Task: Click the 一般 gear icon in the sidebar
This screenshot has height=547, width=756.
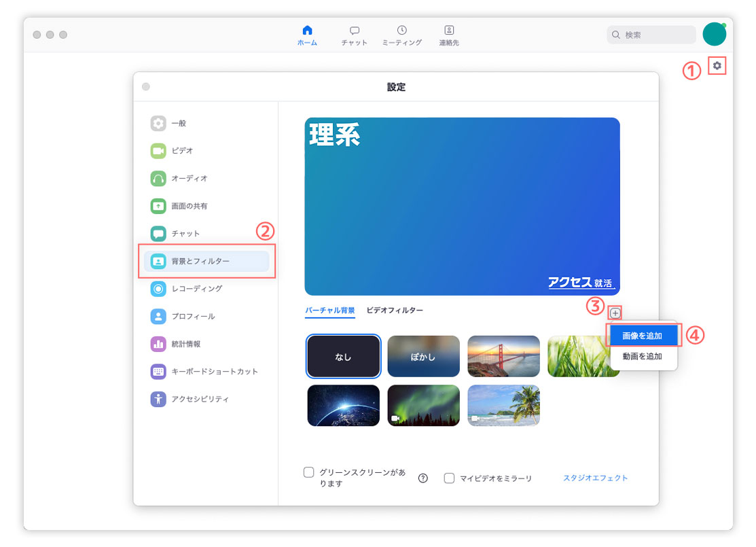Action: coord(158,124)
